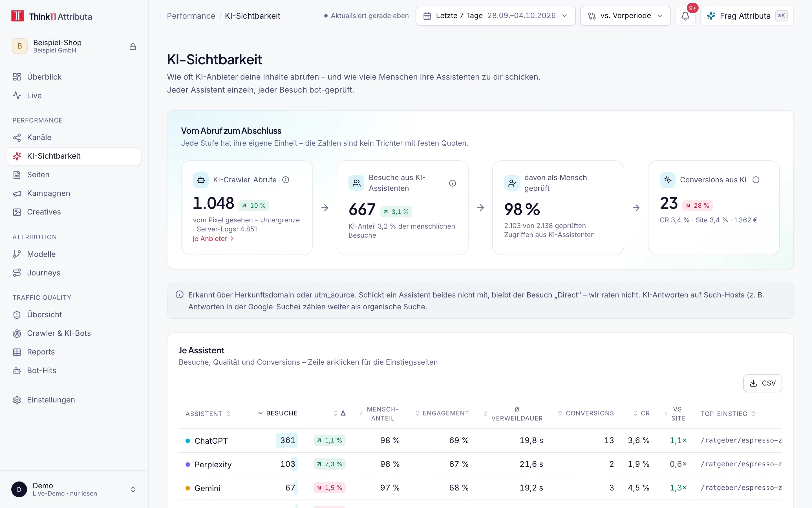The image size is (812, 508).
Task: Open the vs. Vorperiode comparison dropdown
Action: tap(625, 16)
